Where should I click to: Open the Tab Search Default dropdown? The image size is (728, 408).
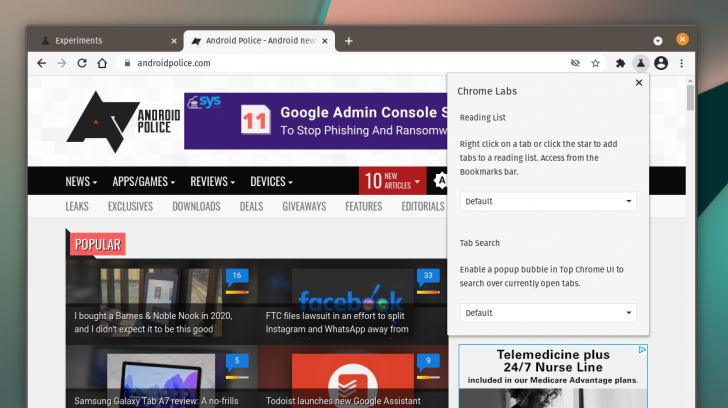pyautogui.click(x=548, y=313)
